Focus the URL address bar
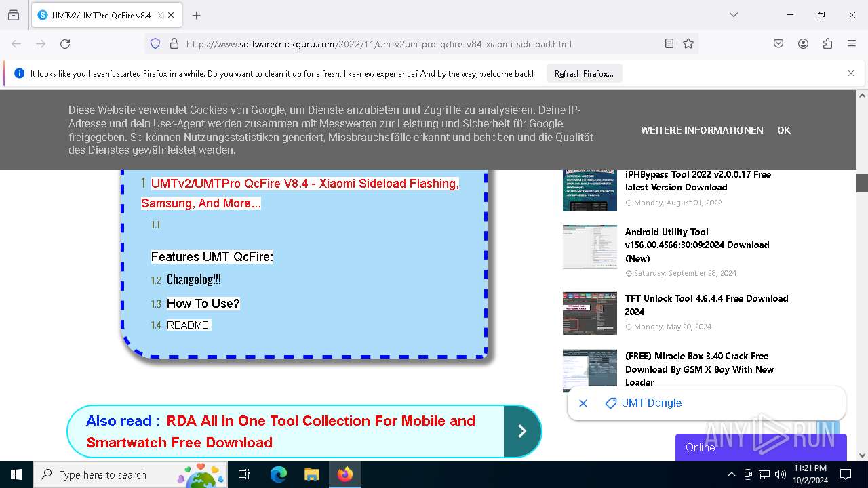The width and height of the screenshot is (868, 488). pos(420,43)
